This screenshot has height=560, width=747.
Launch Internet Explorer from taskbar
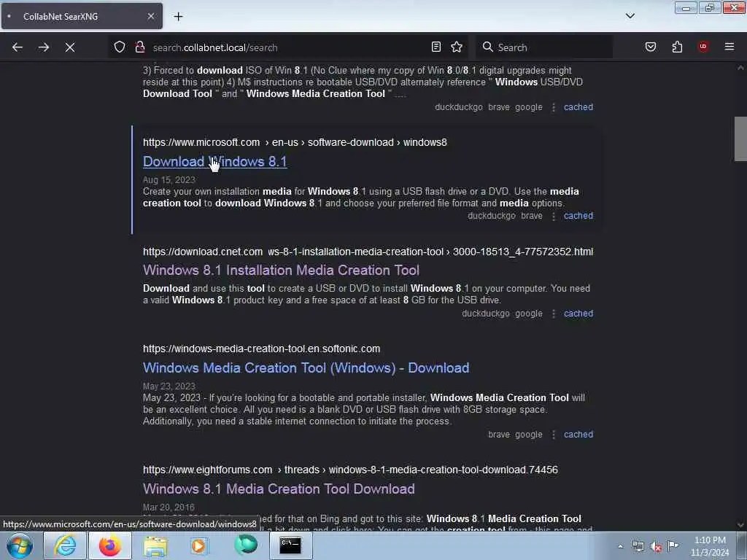[65, 545]
